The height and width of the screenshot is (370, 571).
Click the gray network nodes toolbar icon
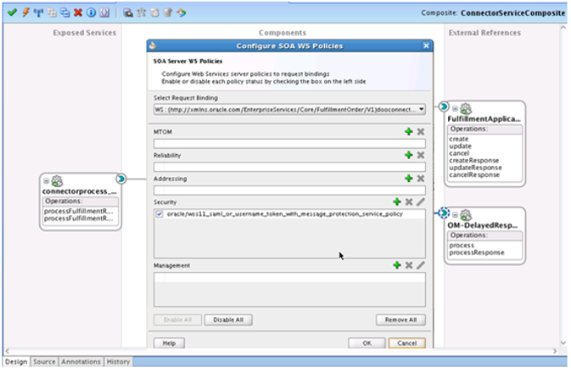pos(142,13)
